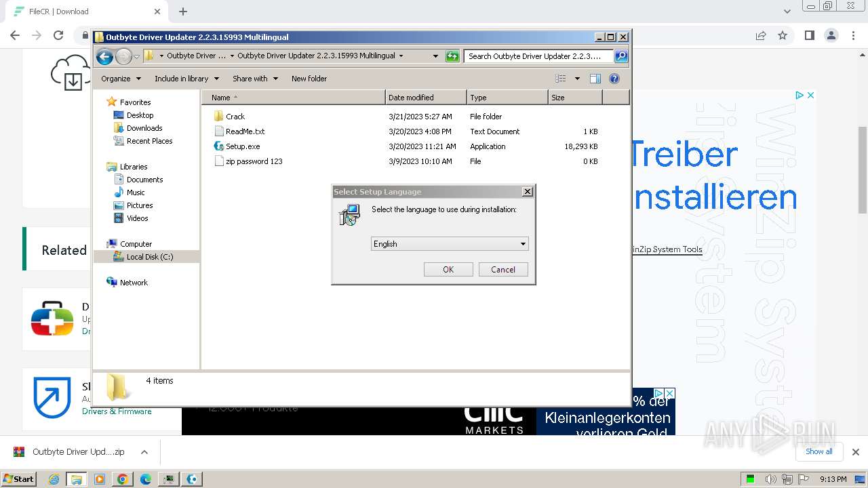Image resolution: width=868 pixels, height=488 pixels.
Task: Click the Edge taskbar icon
Action: [x=146, y=479]
